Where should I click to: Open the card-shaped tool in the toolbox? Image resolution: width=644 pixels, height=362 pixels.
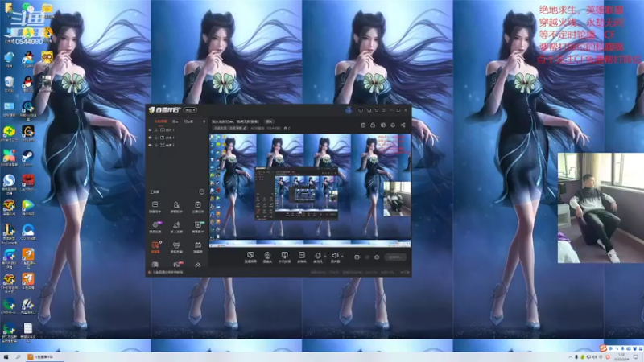pyautogui.click(x=155, y=207)
